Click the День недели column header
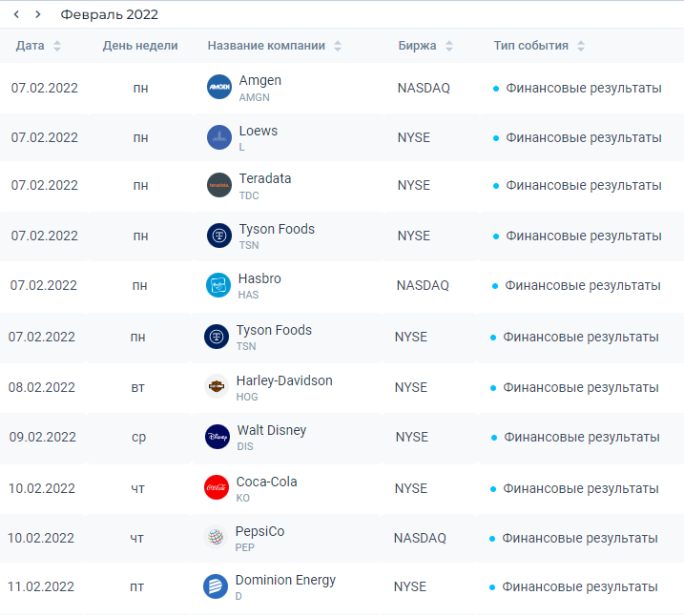Screen dimensions: 684x616 point(140,46)
